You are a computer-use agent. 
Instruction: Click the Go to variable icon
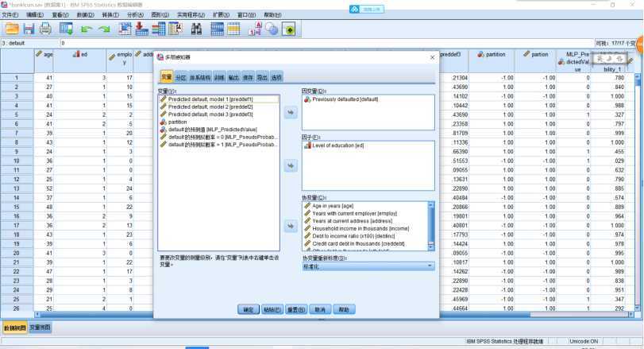click(x=141, y=29)
